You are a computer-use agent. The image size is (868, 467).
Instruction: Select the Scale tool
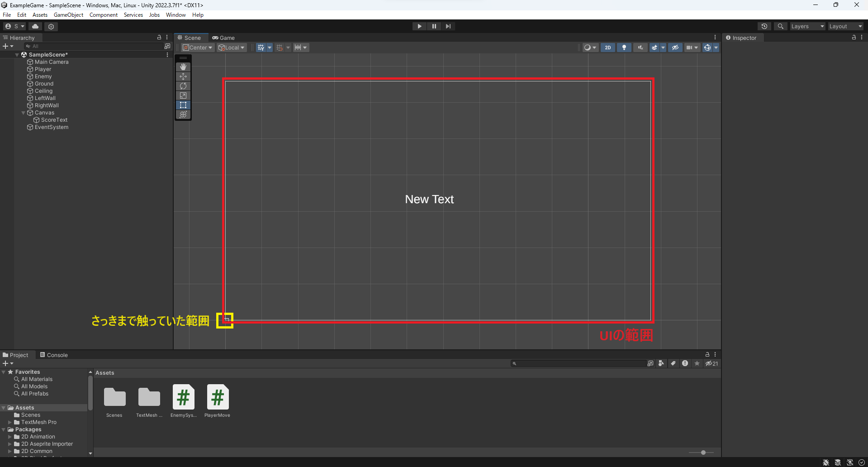183,95
